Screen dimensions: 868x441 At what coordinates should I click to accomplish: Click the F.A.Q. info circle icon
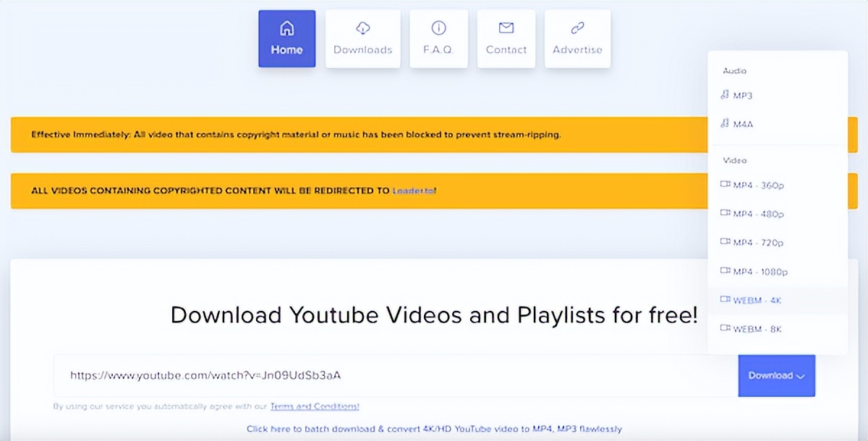coord(438,28)
